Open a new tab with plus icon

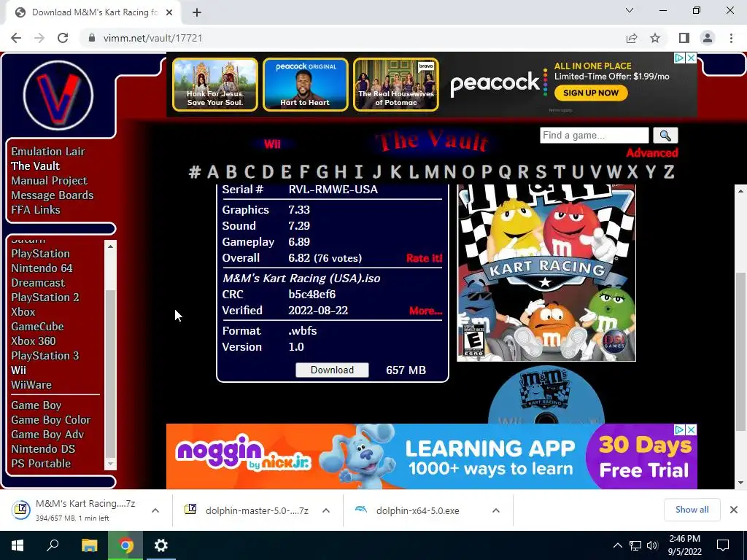point(197,12)
